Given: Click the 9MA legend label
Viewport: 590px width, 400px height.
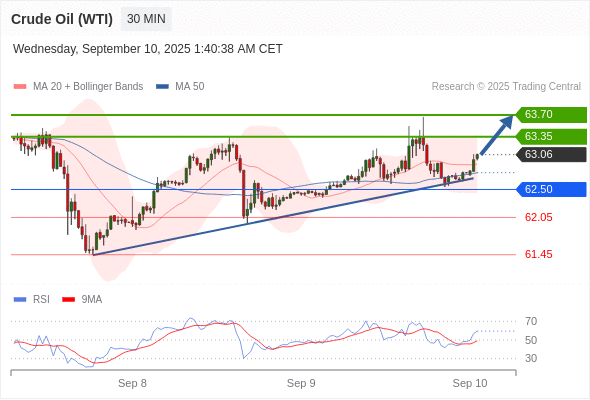Looking at the screenshot, I should coord(92,300).
